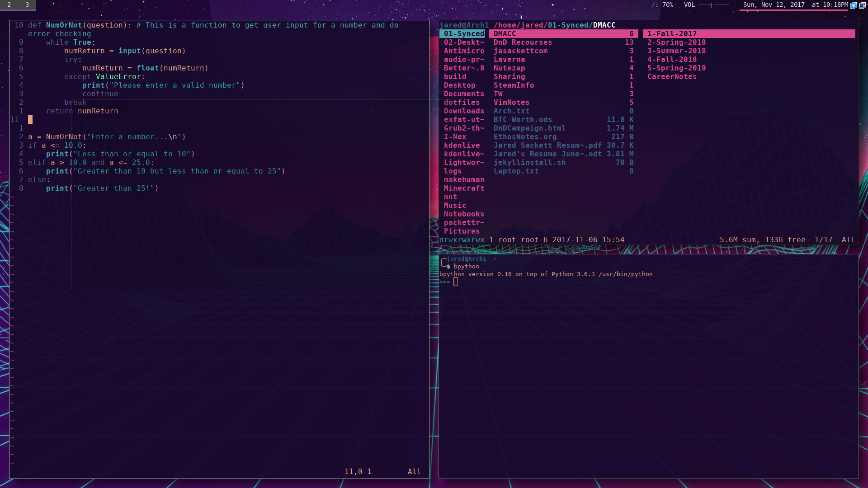
Task: Click the network monitor tray icon
Action: coord(862,5)
